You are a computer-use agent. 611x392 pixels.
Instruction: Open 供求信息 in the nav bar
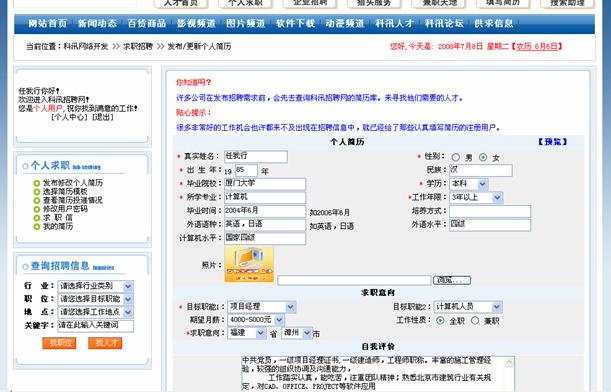[x=493, y=23]
